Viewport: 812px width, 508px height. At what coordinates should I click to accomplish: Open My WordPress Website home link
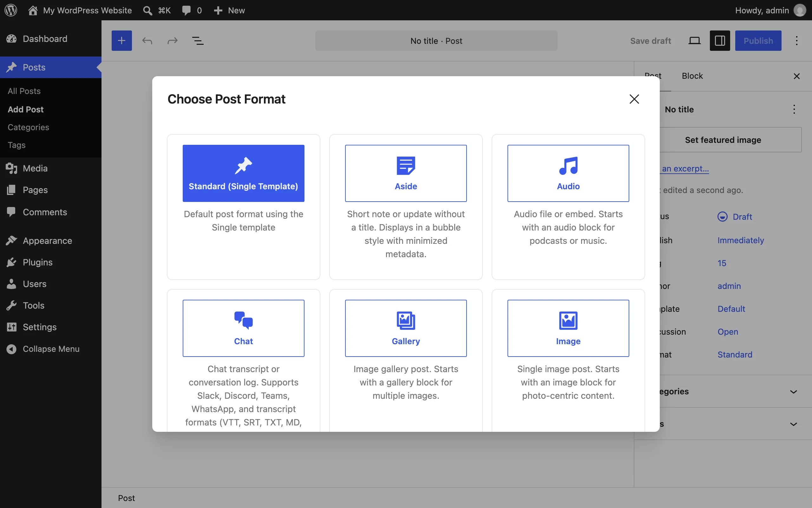(80, 10)
